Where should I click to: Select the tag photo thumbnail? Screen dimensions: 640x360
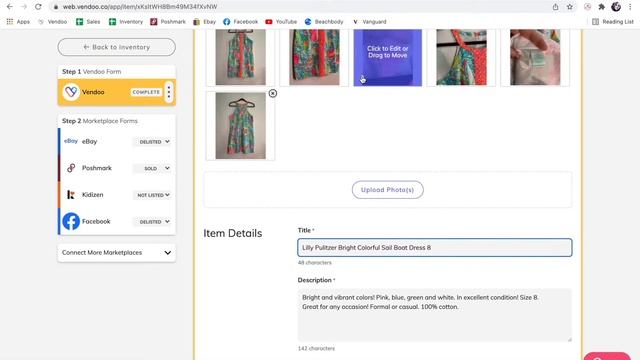[x=535, y=57]
